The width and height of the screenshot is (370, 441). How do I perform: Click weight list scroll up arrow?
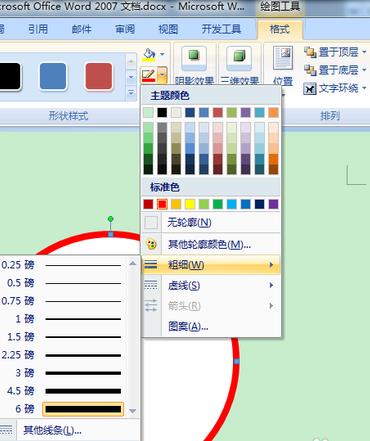133,264
